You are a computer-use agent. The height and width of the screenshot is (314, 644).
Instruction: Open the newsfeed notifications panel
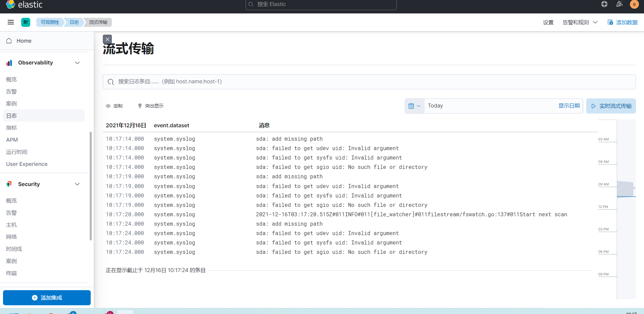tap(619, 4)
